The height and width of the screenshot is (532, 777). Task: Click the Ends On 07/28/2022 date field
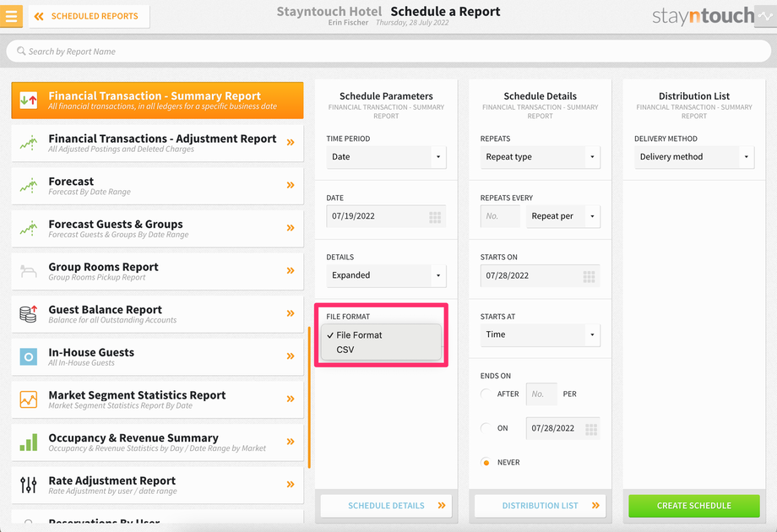click(563, 428)
